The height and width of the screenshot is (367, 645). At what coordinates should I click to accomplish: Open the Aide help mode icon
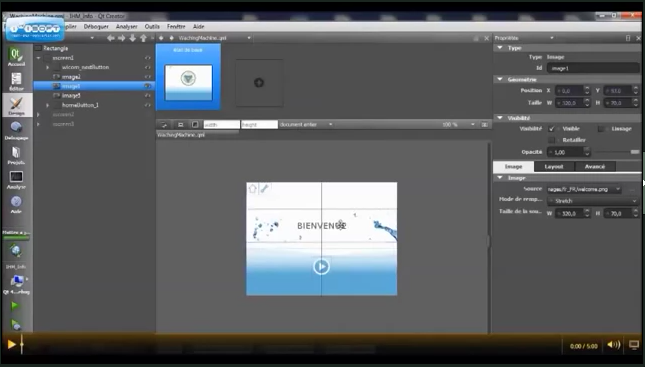(16, 204)
